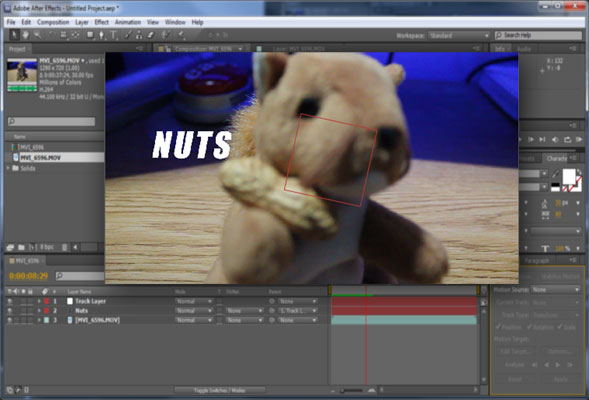Click the Edit Target button in Tracker

[x=516, y=352]
